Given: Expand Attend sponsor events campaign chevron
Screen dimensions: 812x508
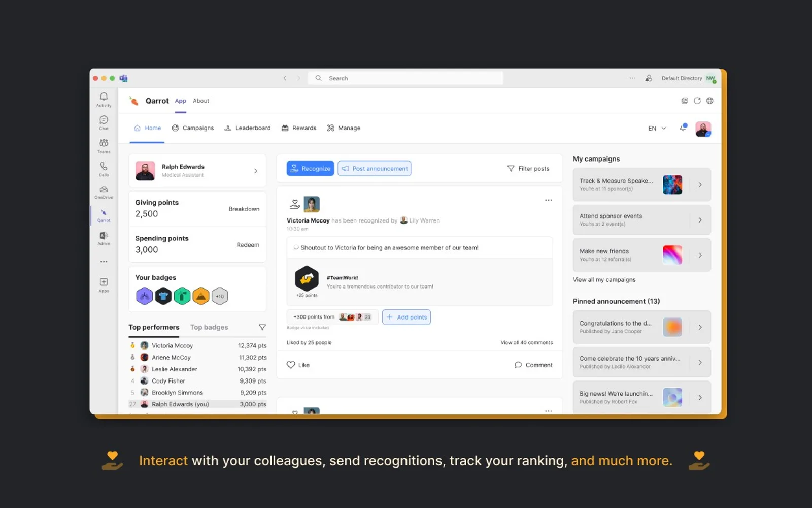Looking at the screenshot, I should [x=700, y=220].
